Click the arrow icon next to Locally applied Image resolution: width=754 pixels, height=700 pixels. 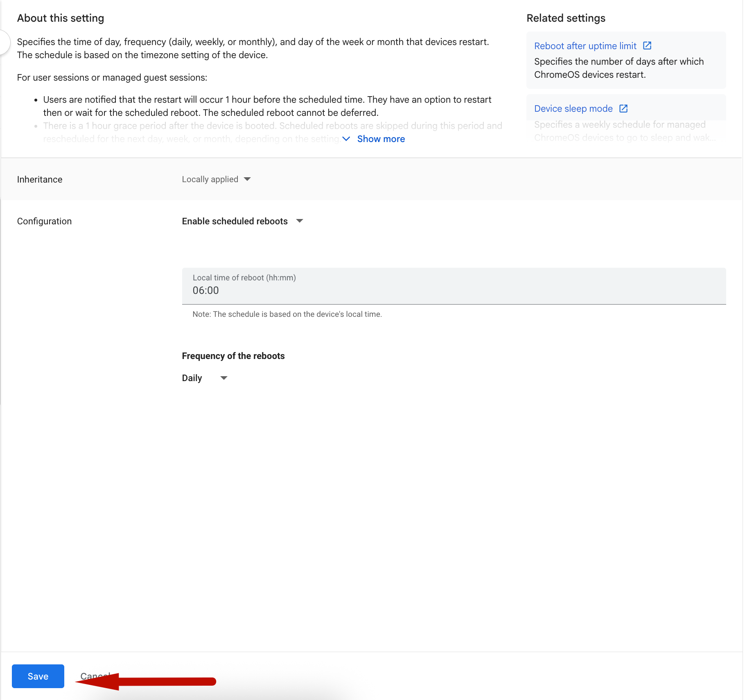(247, 179)
